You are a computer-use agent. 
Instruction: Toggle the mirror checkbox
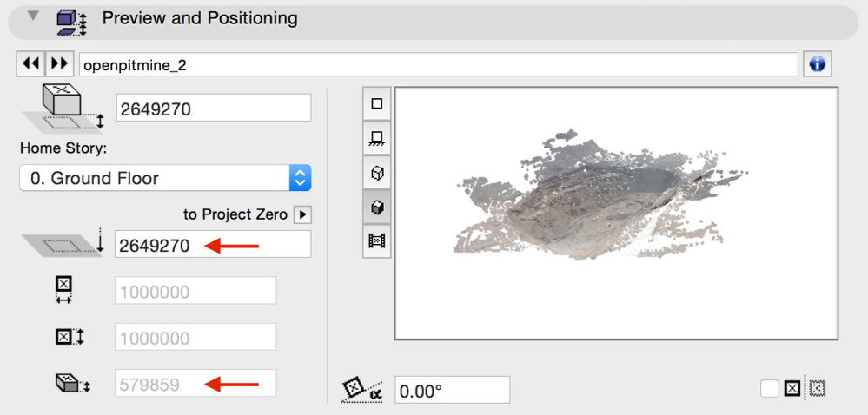[769, 388]
